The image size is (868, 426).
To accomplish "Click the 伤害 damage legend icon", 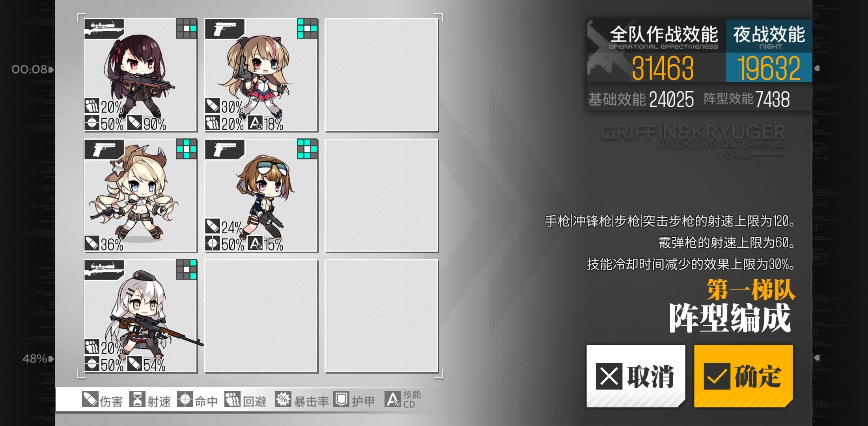I will coord(90,400).
